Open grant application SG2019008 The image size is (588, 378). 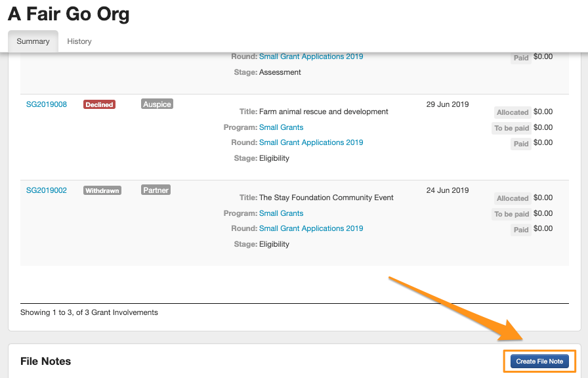(x=47, y=104)
